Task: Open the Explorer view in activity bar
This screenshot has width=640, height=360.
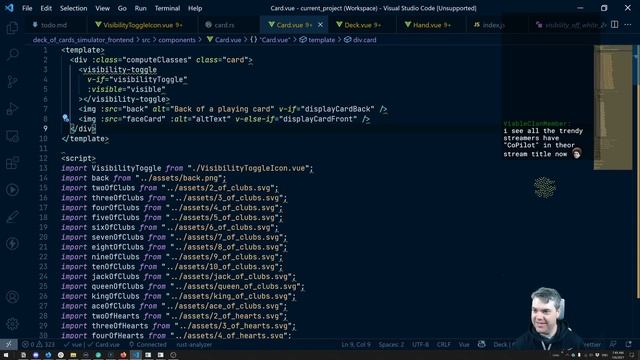Action: [x=12, y=28]
